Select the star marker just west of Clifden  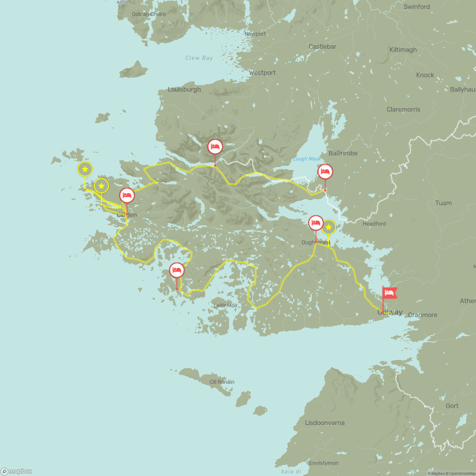(101, 186)
